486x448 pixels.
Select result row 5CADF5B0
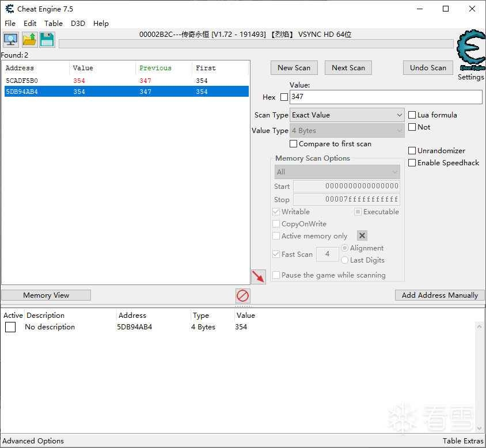(127, 81)
